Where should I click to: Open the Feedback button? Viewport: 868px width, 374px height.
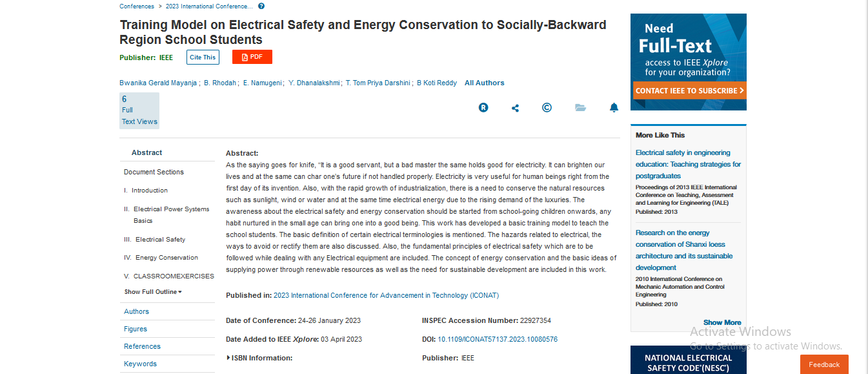pyautogui.click(x=824, y=364)
